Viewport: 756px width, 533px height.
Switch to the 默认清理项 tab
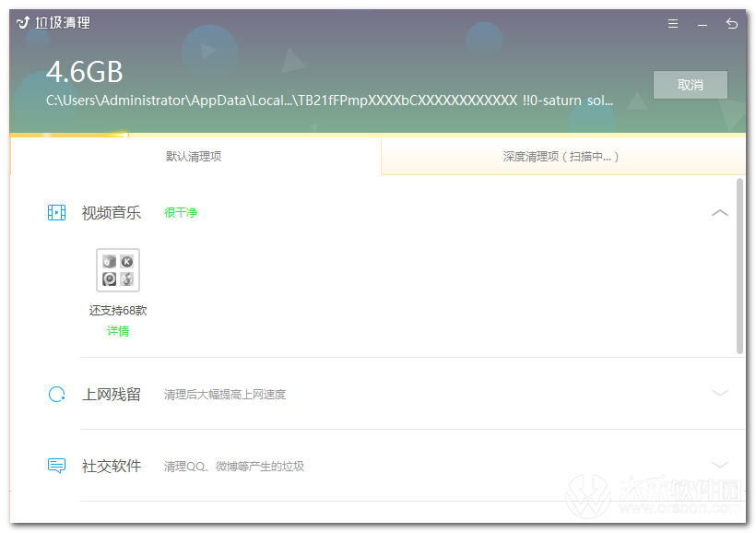click(x=194, y=157)
